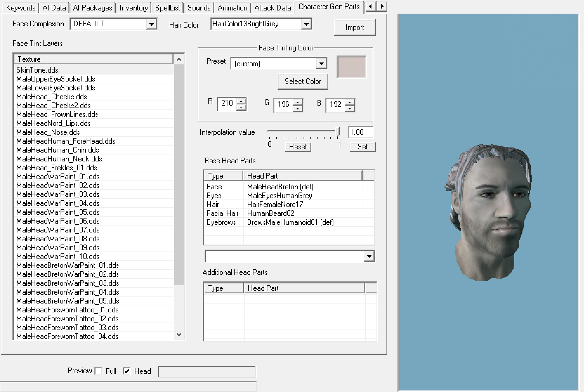Decrease the B value with spinner down
This screenshot has width=584, height=392.
350,108
